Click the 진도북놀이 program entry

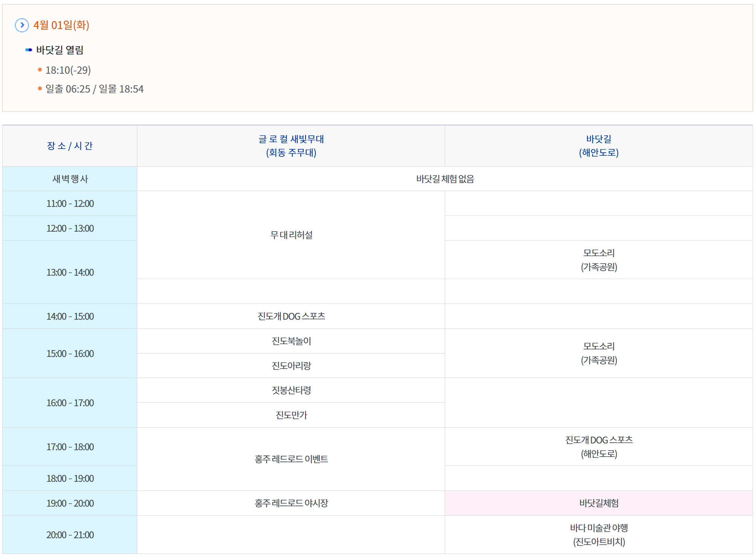click(291, 341)
